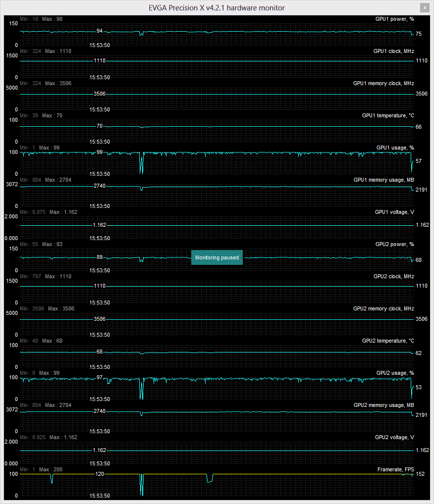Image resolution: width=434 pixels, height=504 pixels.
Task: Click current value 62 beside GPU2 temperature graph
Action: click(x=419, y=353)
